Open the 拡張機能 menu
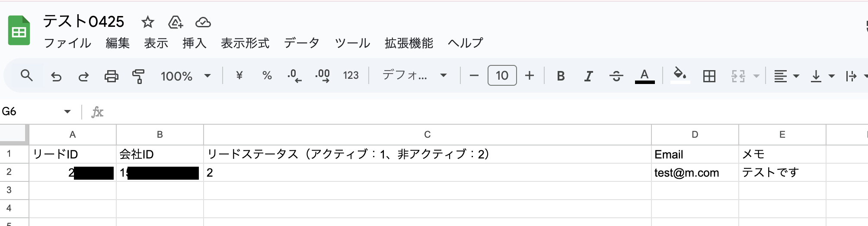 coord(408,43)
